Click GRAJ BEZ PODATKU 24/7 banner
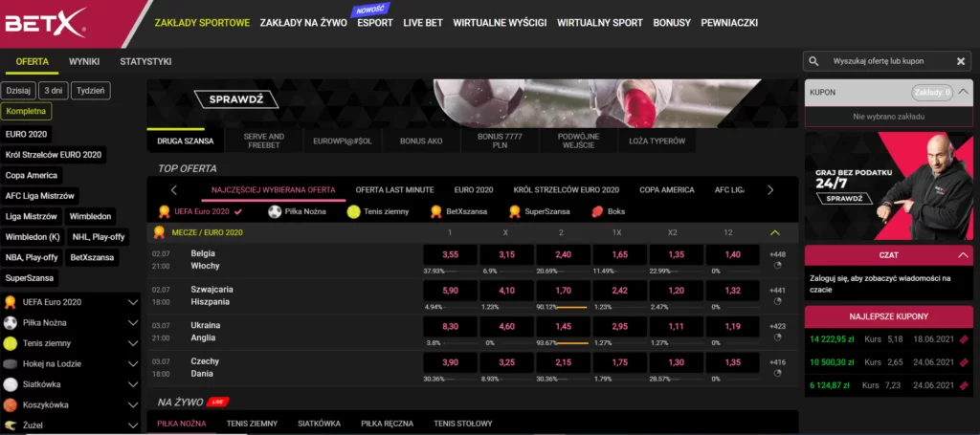980x435 pixels. 889,186
